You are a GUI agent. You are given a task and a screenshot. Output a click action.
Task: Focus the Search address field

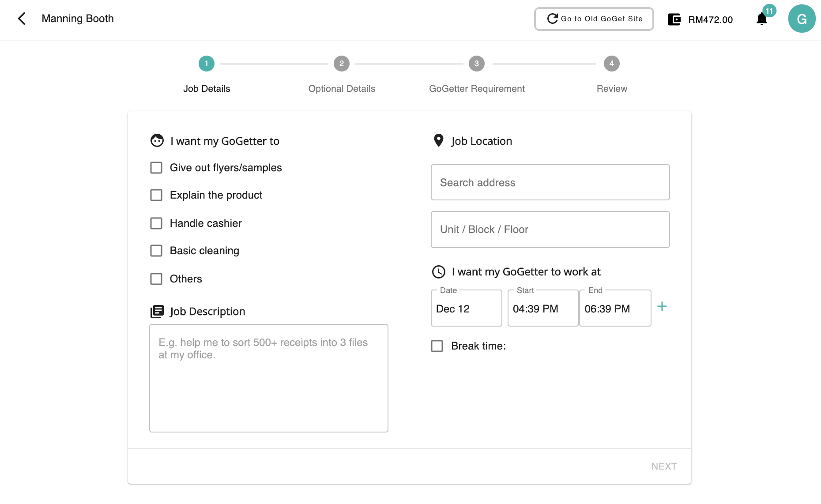point(550,183)
